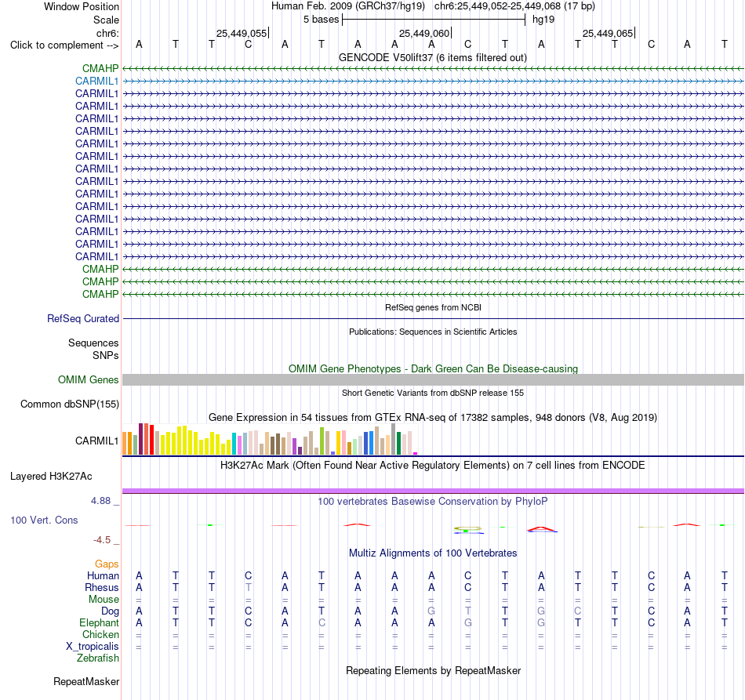Click the gray mismatched C in the Elephant row
Image resolution: width=745 pixels, height=700 pixels.
[322, 622]
